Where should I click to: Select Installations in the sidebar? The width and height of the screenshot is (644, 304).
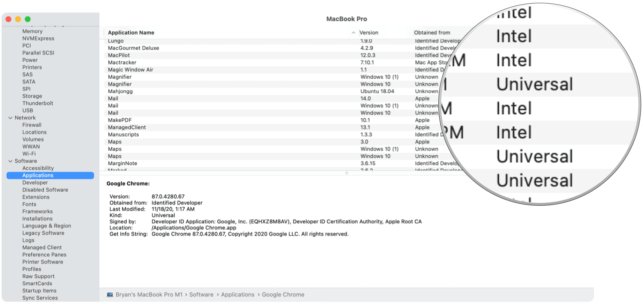pyautogui.click(x=37, y=219)
